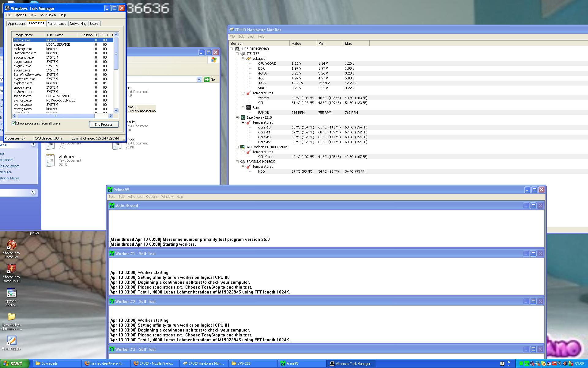588x368 pixels.
Task: Click the ATI tray icon
Action: coord(554,364)
